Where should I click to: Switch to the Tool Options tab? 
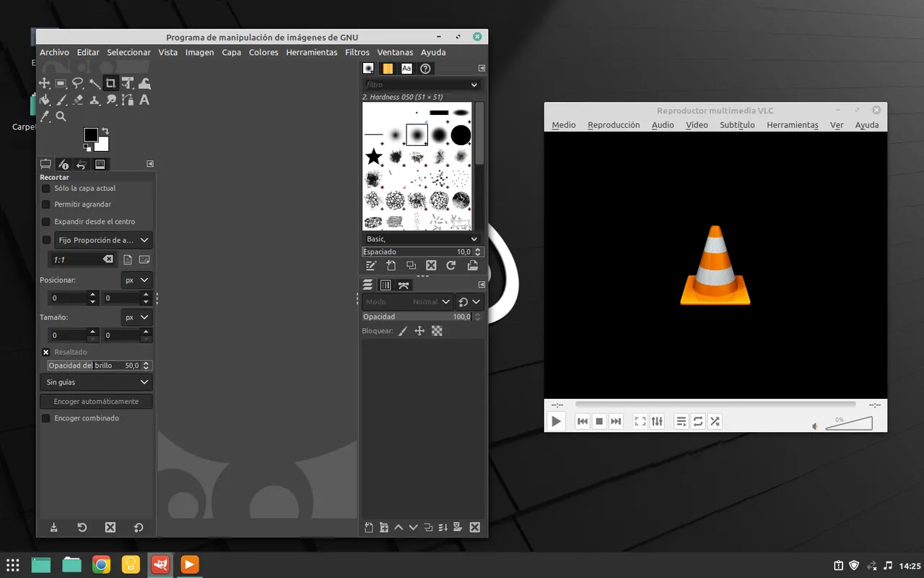tap(45, 164)
